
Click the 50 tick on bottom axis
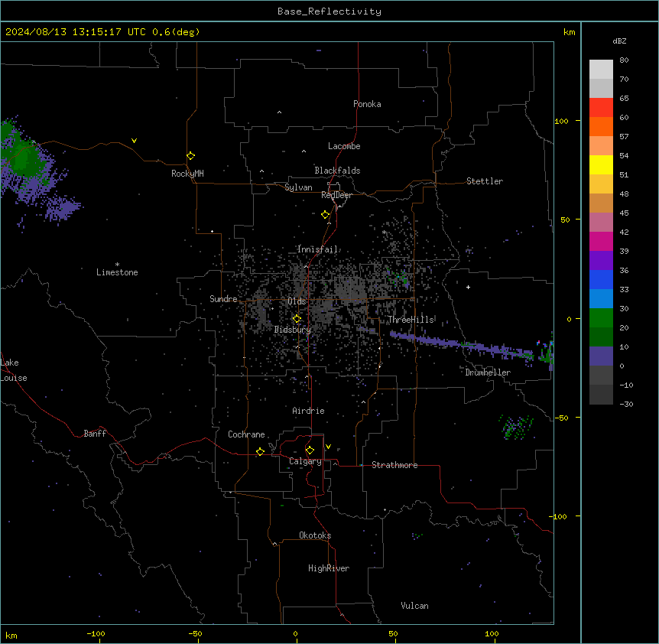pos(393,633)
